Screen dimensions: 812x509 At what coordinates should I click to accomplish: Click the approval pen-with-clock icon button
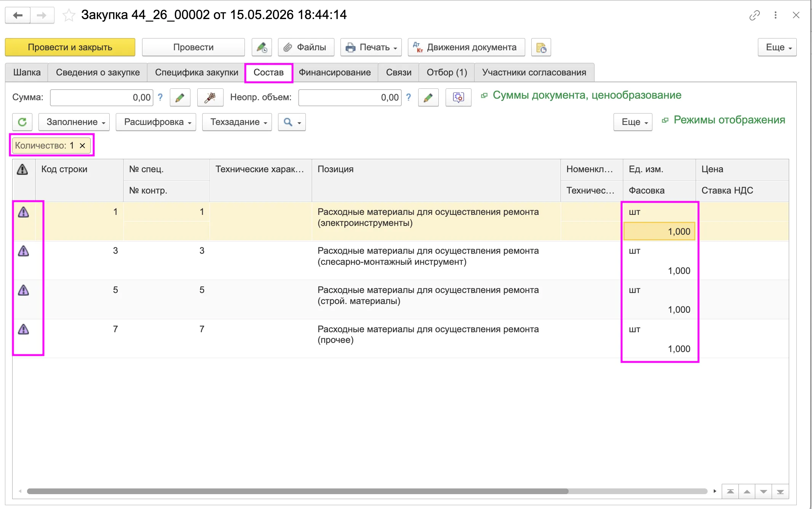262,47
